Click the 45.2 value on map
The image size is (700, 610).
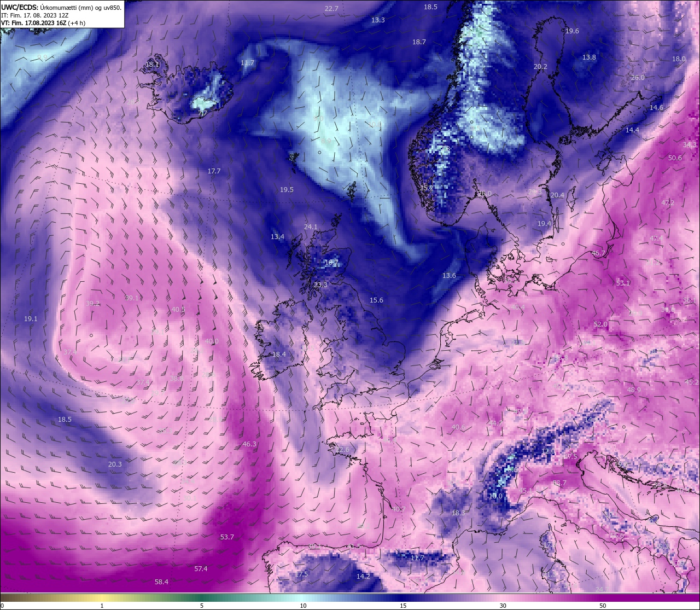[692, 382]
